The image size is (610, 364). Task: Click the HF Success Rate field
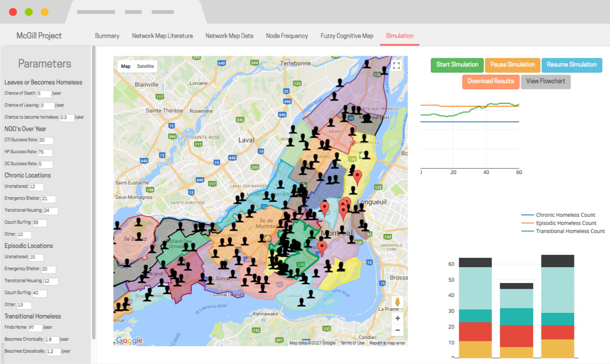(x=45, y=153)
